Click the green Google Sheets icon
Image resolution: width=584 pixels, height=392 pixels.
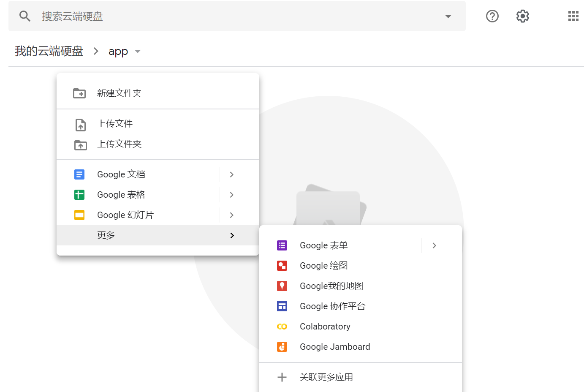click(79, 195)
